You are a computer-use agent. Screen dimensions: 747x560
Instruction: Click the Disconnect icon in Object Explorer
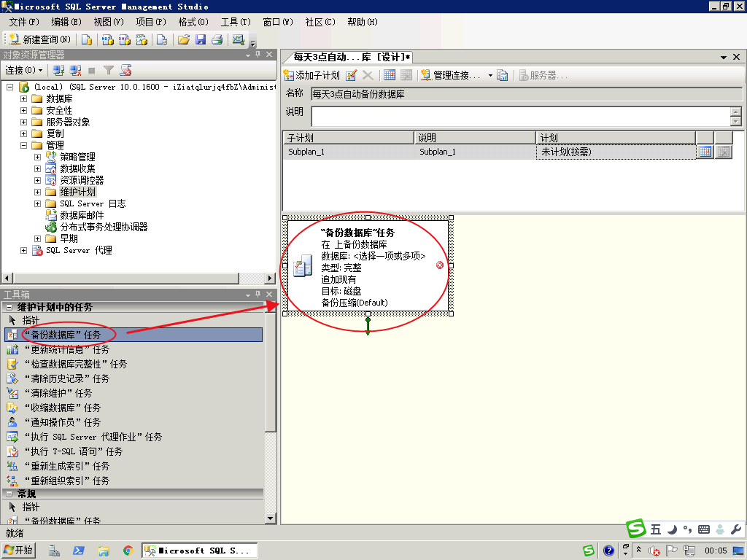pyautogui.click(x=75, y=71)
